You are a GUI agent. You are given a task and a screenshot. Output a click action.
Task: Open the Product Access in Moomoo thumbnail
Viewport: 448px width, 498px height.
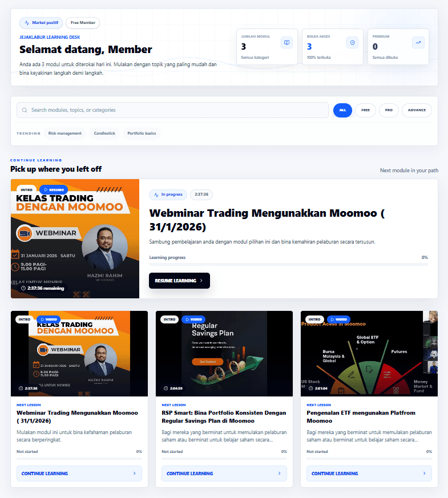coord(369,354)
